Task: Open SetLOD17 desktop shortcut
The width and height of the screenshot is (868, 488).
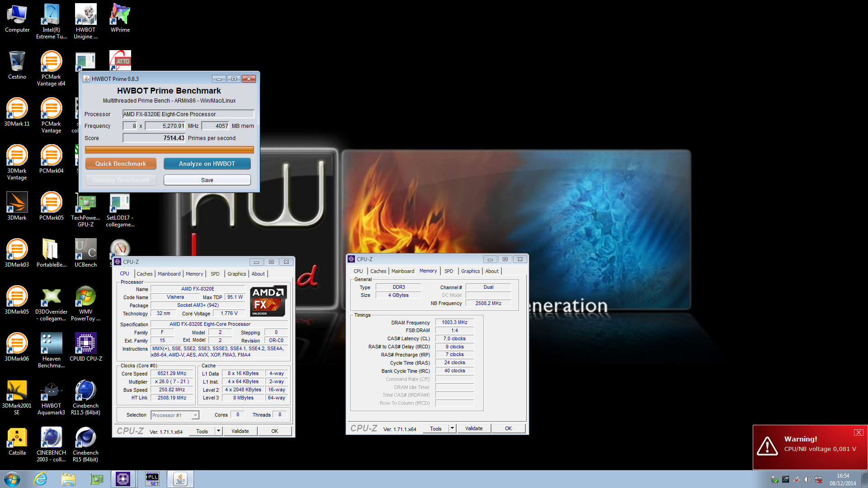Action: tap(120, 209)
